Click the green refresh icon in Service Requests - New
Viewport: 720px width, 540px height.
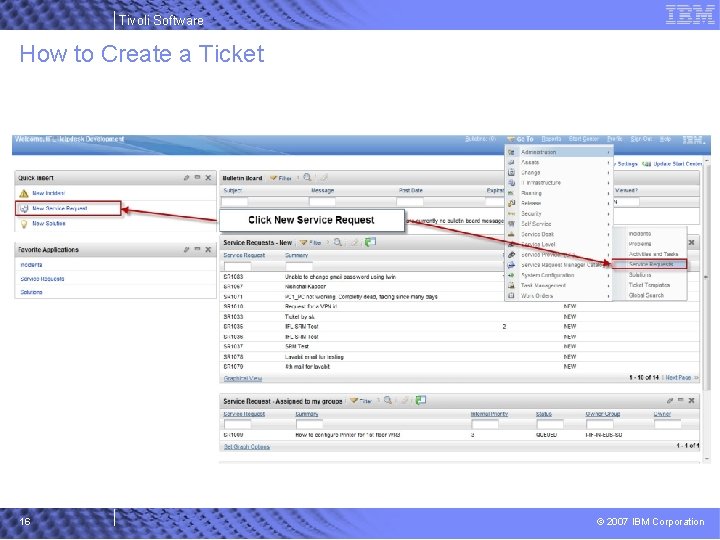(x=370, y=242)
